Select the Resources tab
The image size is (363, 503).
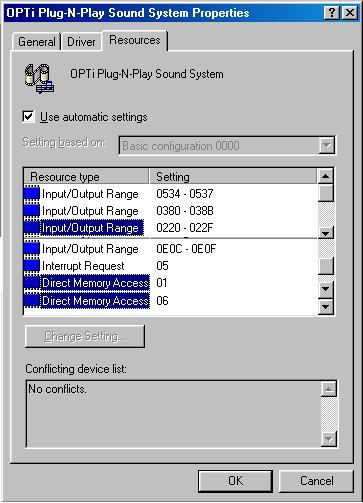(x=135, y=40)
